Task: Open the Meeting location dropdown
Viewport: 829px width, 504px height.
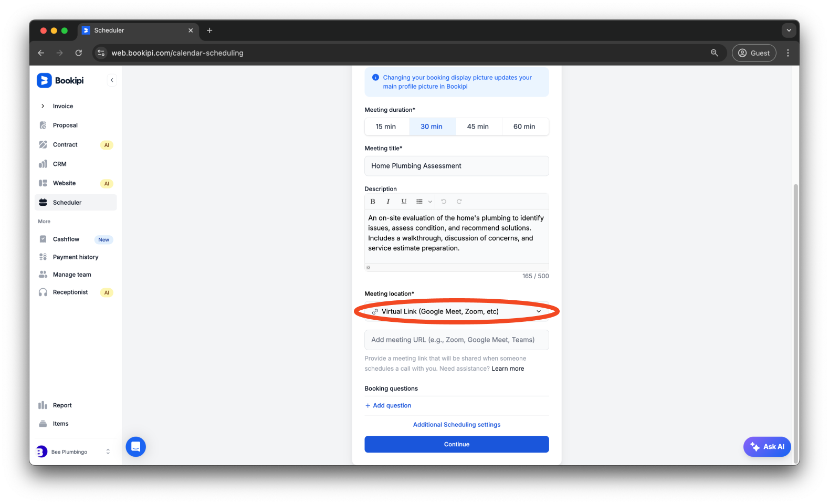Action: tap(457, 311)
